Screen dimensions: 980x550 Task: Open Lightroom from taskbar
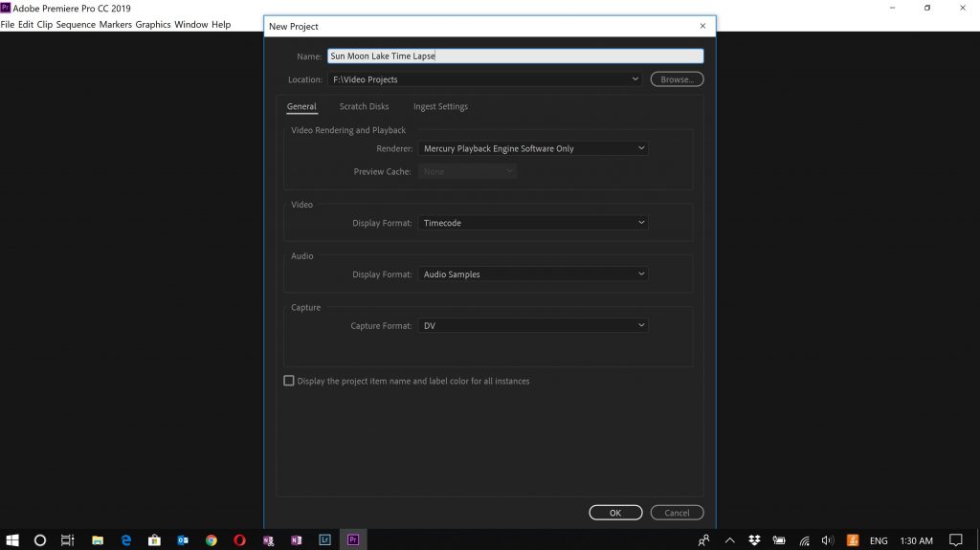click(325, 540)
